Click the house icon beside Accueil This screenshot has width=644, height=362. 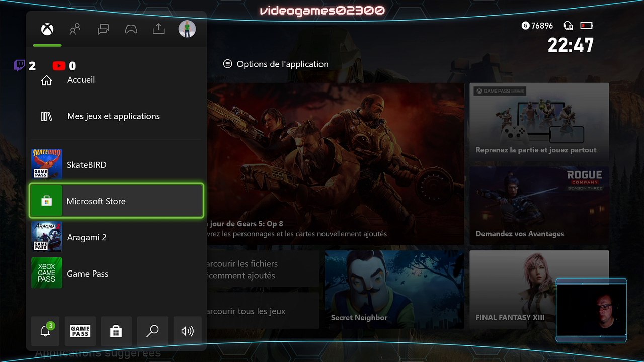pos(46,80)
